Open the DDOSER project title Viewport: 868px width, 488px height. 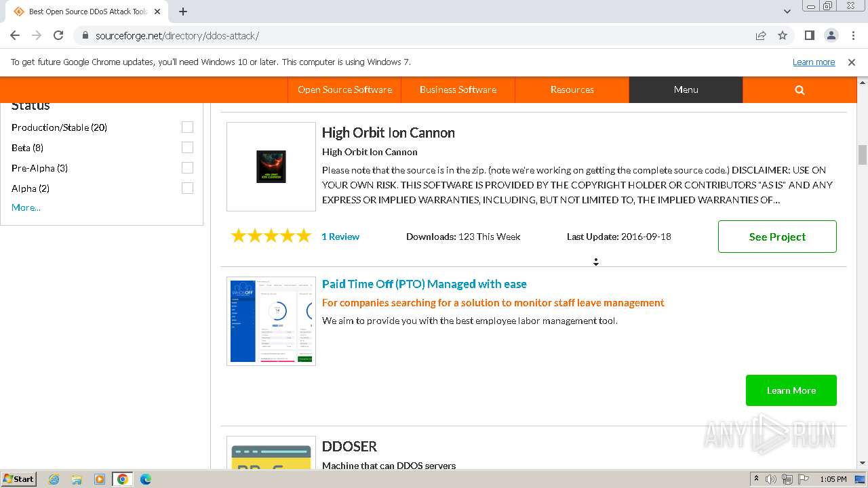click(349, 447)
